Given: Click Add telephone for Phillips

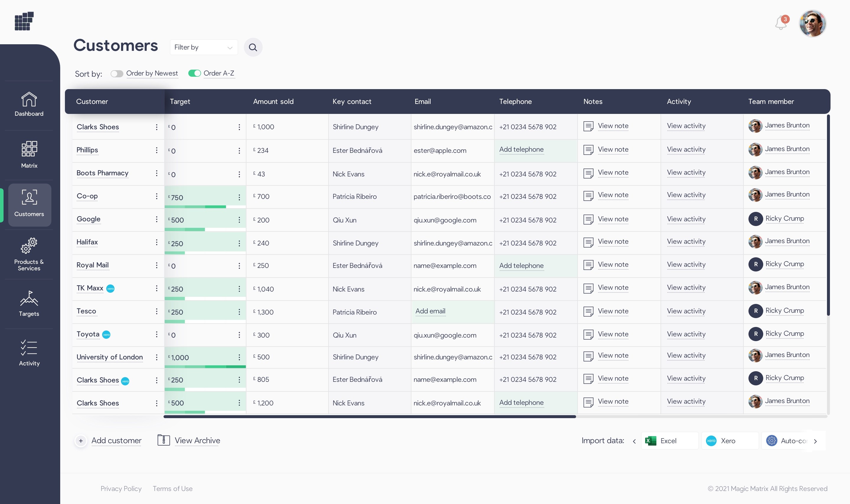Looking at the screenshot, I should (521, 149).
